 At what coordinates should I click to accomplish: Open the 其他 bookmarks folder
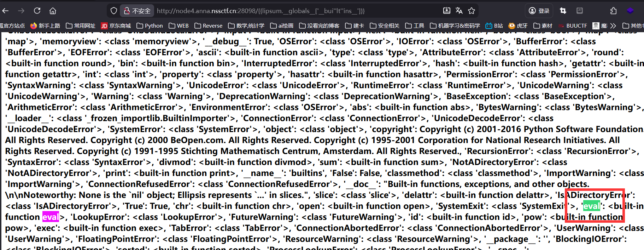pyautogui.click(x=633, y=26)
